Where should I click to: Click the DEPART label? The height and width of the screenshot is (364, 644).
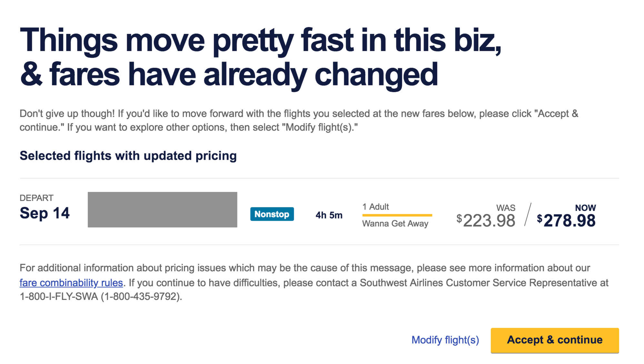[36, 198]
